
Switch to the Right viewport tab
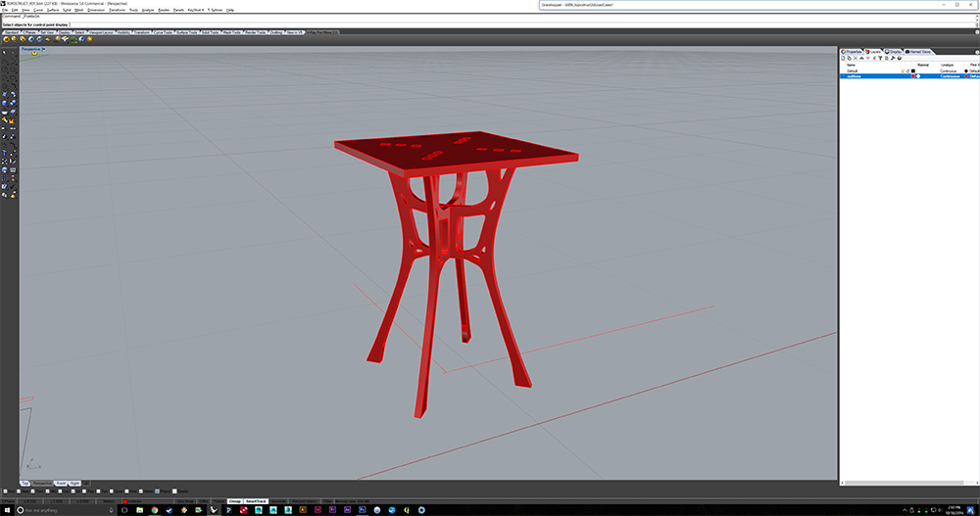75,484
